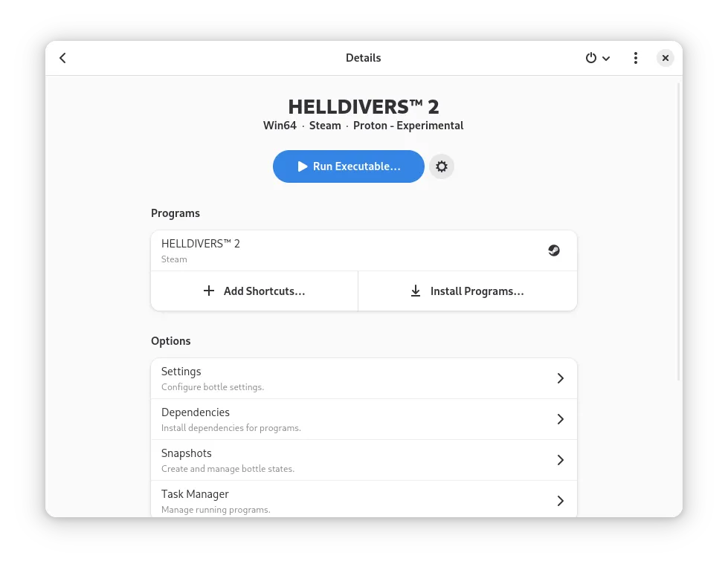Open the power options dropdown
Screen dimensions: 728x567
pyautogui.click(x=598, y=58)
